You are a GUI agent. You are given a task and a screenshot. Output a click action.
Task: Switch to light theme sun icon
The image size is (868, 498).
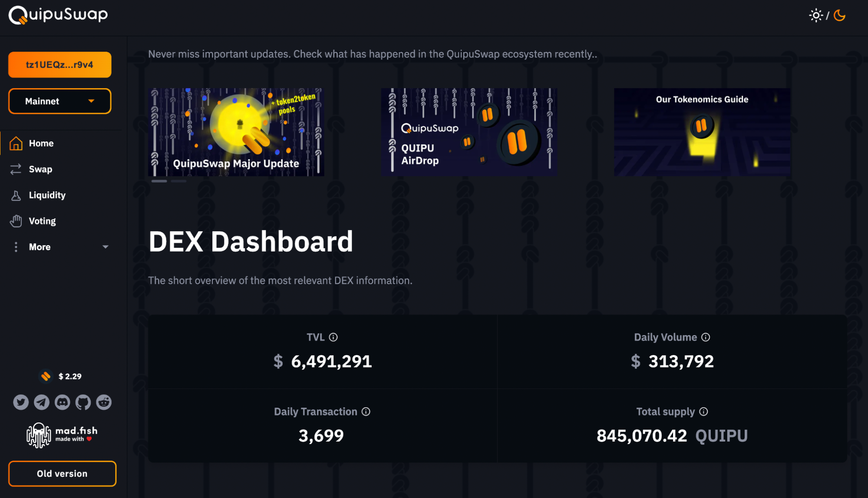coord(815,16)
